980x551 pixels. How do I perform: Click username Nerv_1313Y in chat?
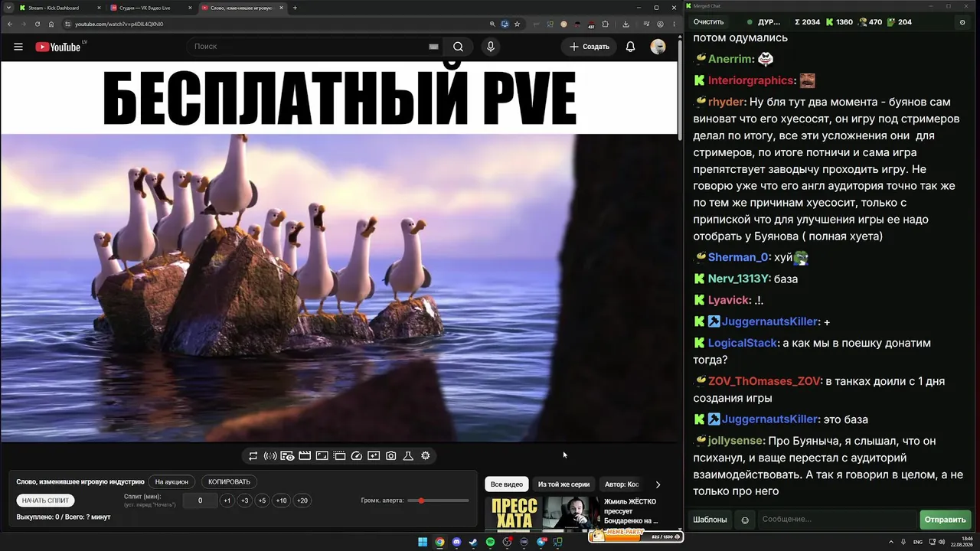tap(738, 279)
